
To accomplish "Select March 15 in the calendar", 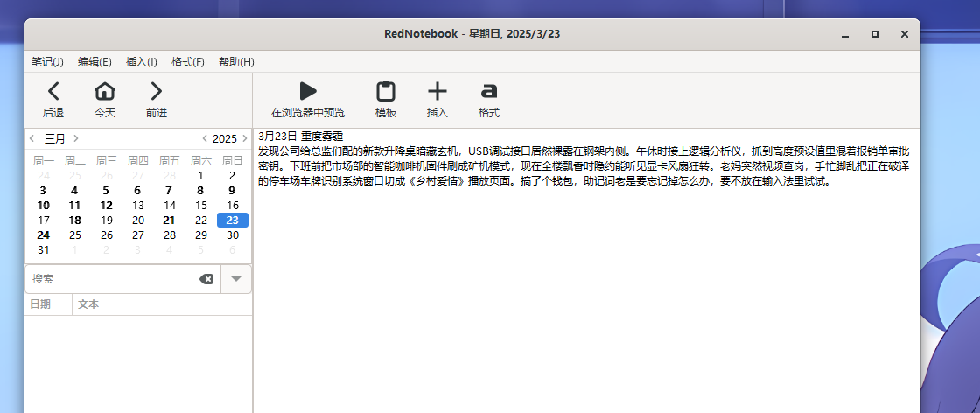I will click(200, 205).
